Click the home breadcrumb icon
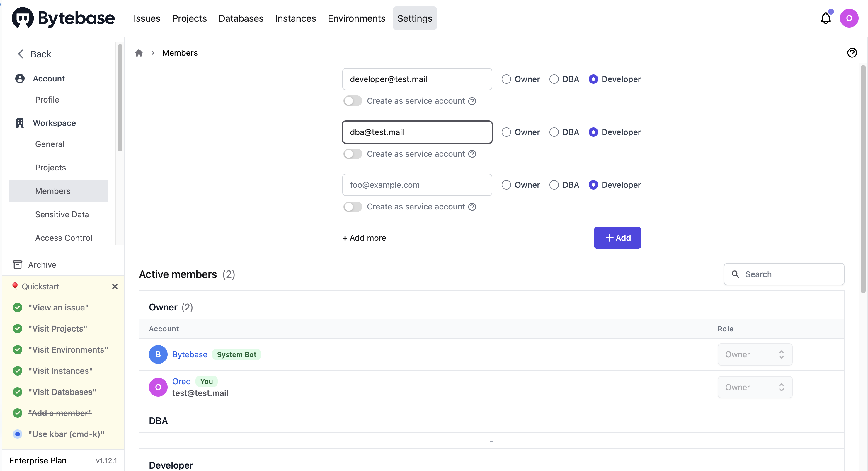 point(139,53)
